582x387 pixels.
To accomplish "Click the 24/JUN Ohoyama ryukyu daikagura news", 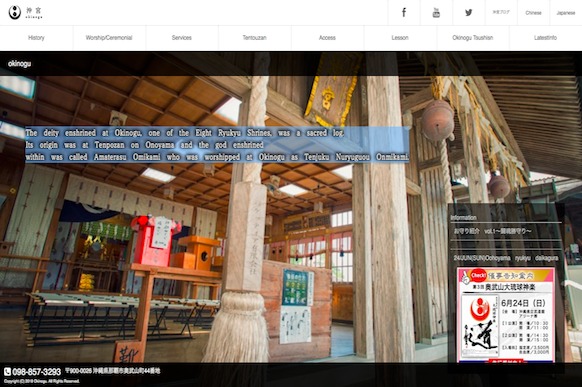I will point(506,258).
